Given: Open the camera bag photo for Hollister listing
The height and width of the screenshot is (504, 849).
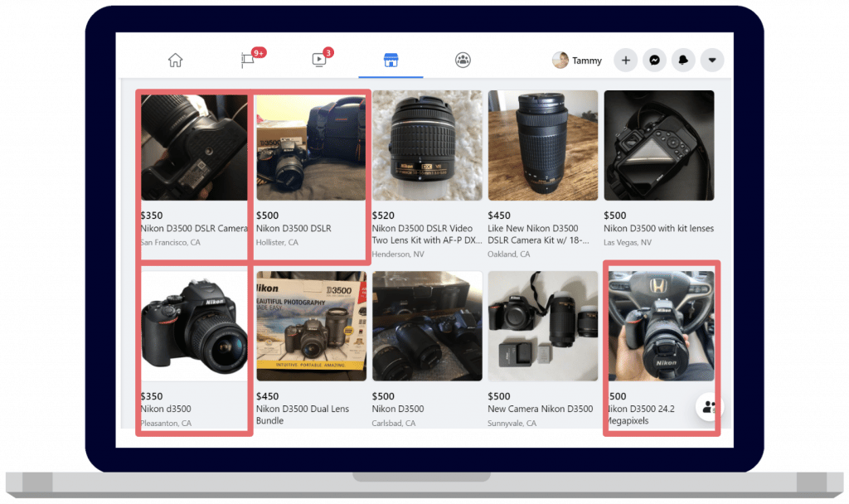Looking at the screenshot, I should 311,148.
